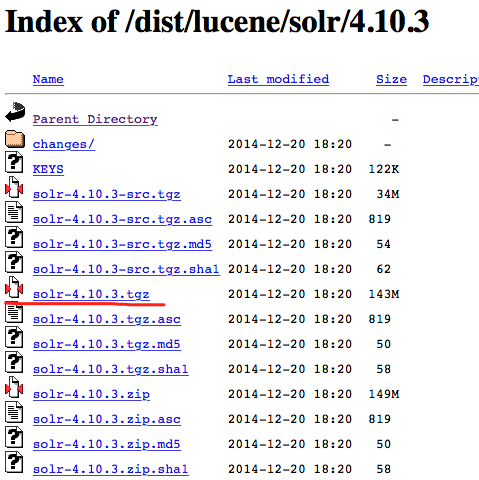Download solr-4.10.3-src.tgz
The width and height of the screenshot is (479, 480).
point(107,194)
